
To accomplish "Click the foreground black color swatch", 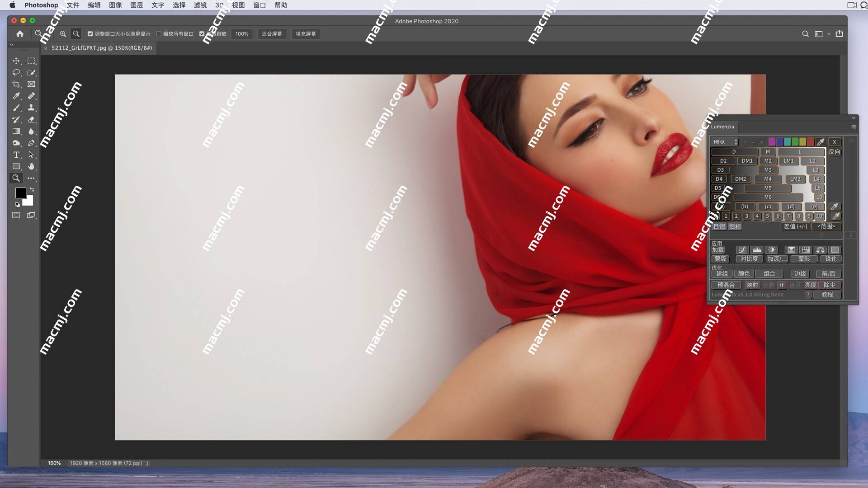I will 20,193.
